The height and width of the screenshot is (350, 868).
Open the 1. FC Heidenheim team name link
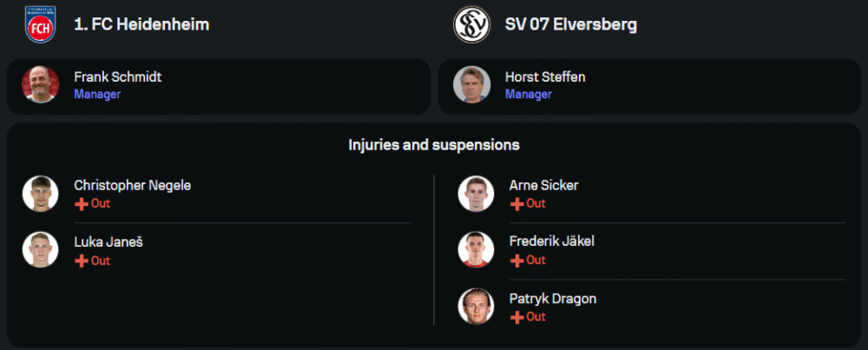[141, 24]
